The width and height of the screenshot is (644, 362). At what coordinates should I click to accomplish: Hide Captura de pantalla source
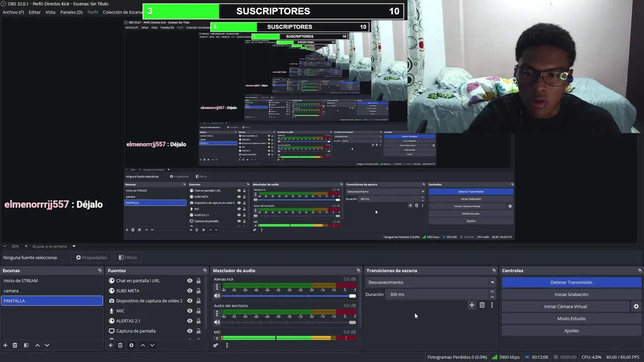pyautogui.click(x=190, y=331)
